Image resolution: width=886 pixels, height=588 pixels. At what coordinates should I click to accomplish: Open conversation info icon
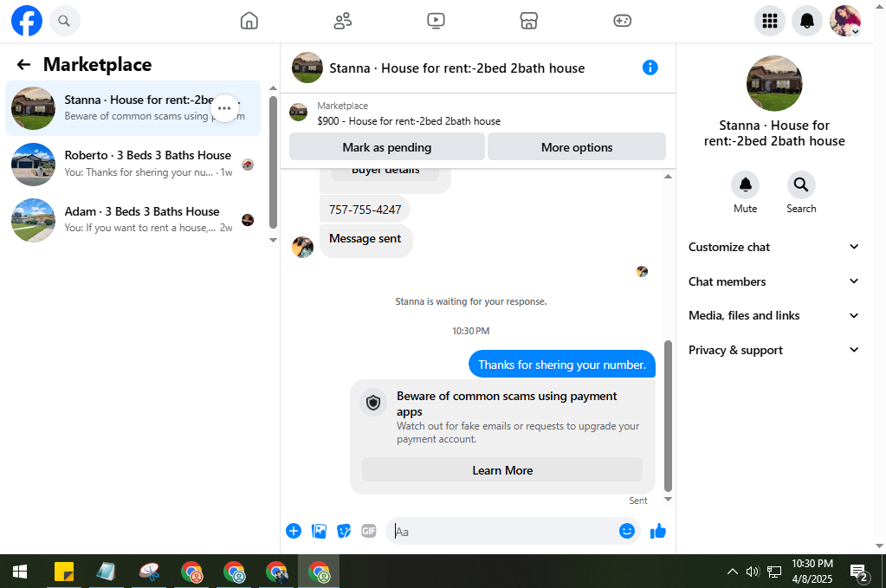click(x=650, y=68)
